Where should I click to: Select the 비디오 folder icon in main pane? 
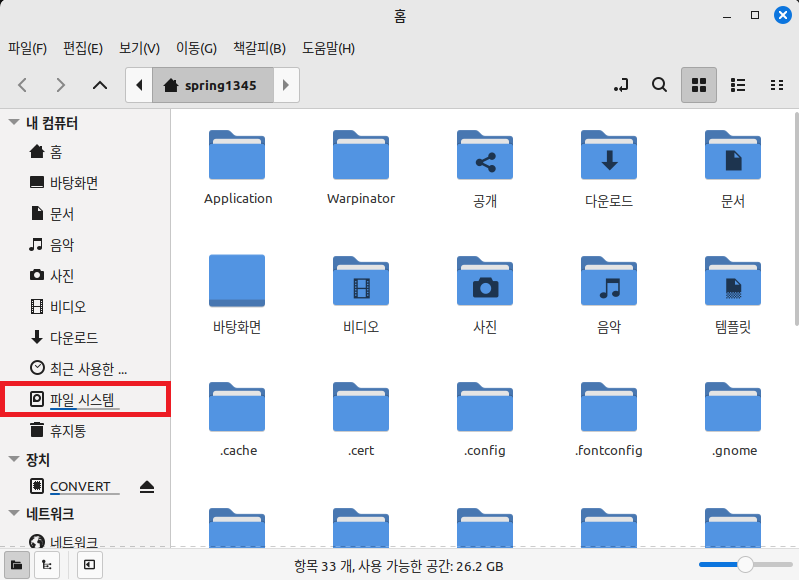(361, 281)
